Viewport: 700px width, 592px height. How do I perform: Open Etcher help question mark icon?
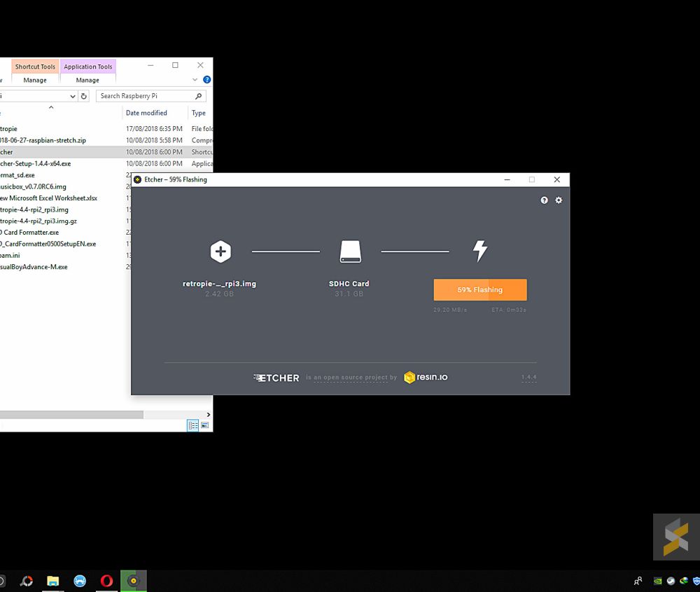544,200
